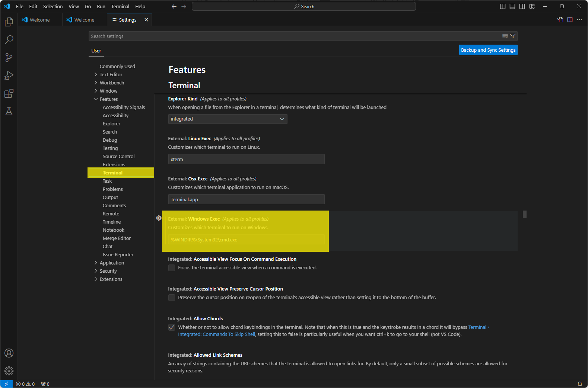Uncheck the Allow Chords checkbox
The height and width of the screenshot is (388, 588).
click(x=172, y=327)
